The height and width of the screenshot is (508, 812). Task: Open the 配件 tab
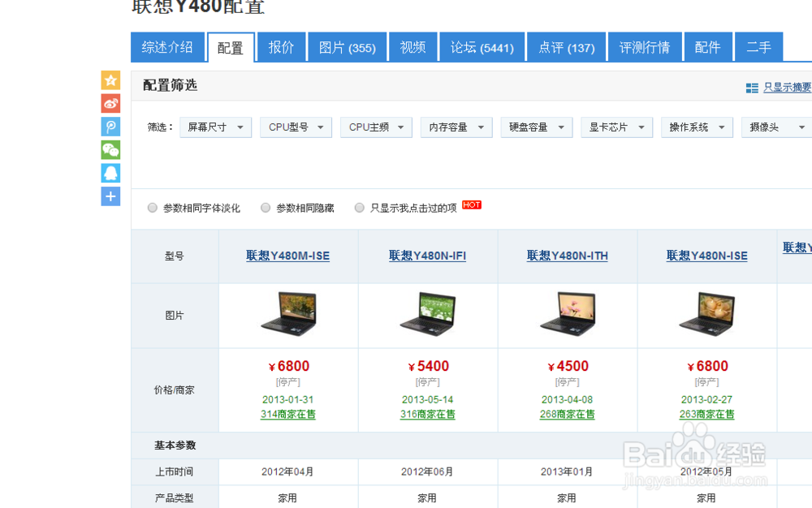708,47
